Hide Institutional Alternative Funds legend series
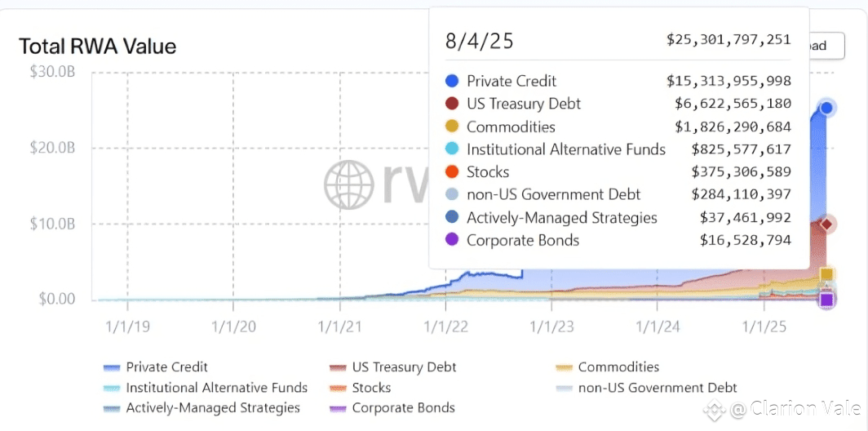 (216, 388)
